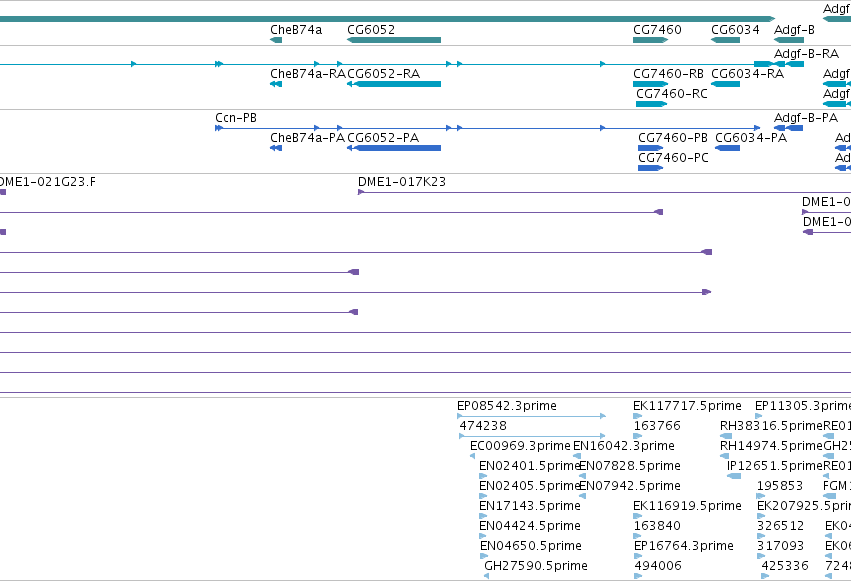This screenshot has height=581, width=851.
Task: Select the GH27590.5prime EST label
Action: 536,566
